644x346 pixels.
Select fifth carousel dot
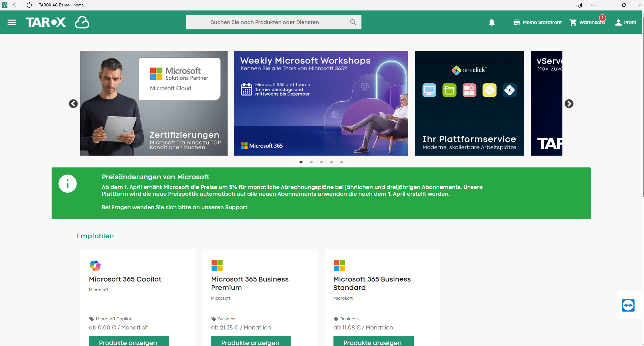pos(342,162)
